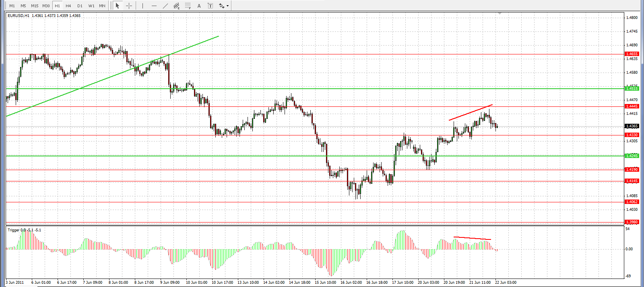Click the 1.4030 price scale value
The width and height of the screenshot is (644, 287).
point(632,210)
